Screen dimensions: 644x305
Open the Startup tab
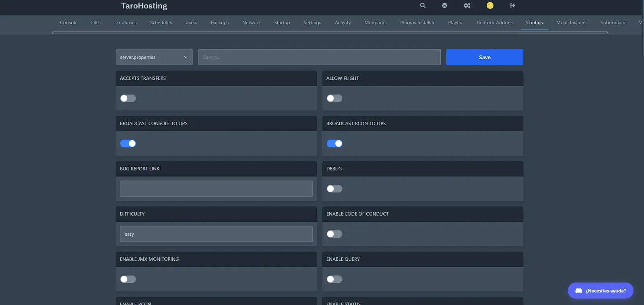click(x=282, y=23)
